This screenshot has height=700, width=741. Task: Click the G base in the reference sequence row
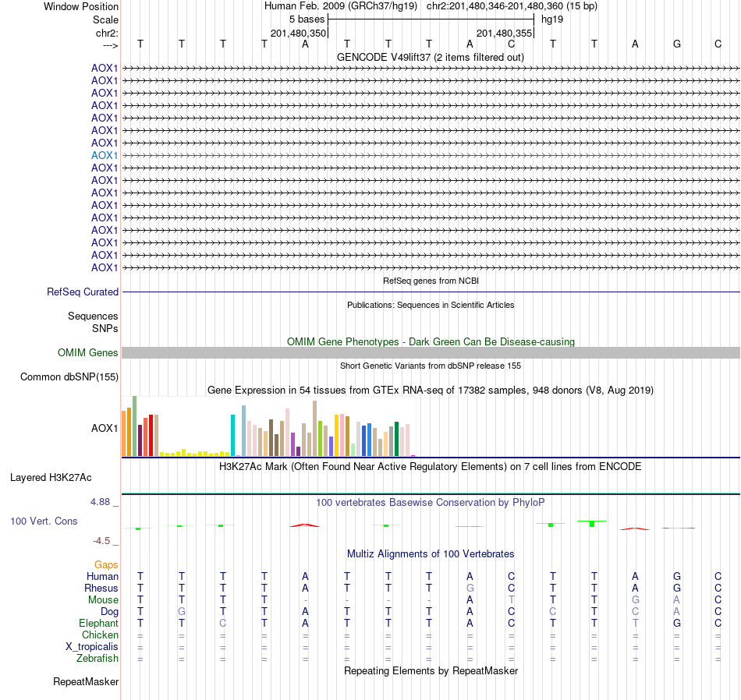(x=677, y=44)
